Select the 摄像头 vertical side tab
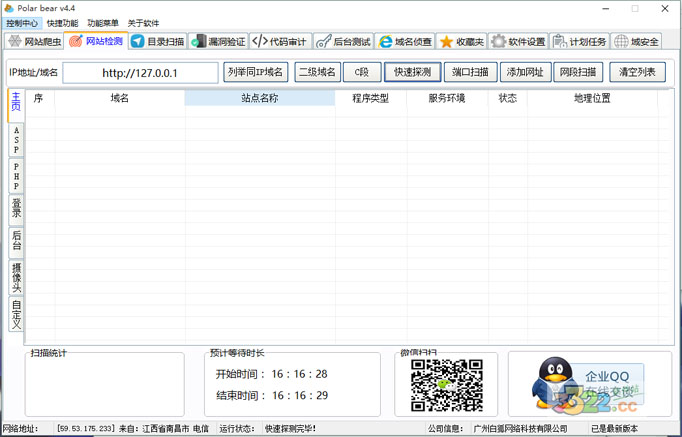Viewport: 682px width, 437px height. click(16, 278)
